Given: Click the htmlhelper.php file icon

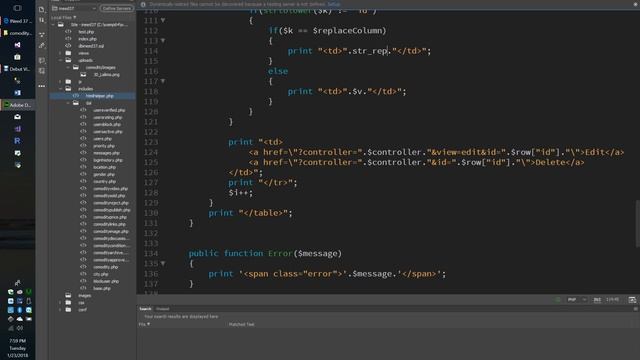Looking at the screenshot, I should 76,96.
